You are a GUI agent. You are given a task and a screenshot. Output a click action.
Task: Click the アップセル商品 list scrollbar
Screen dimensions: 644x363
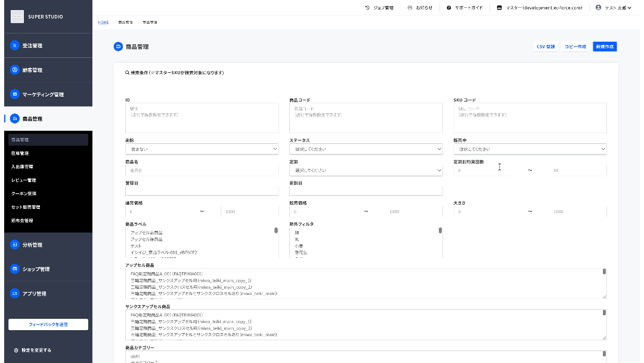click(x=604, y=272)
